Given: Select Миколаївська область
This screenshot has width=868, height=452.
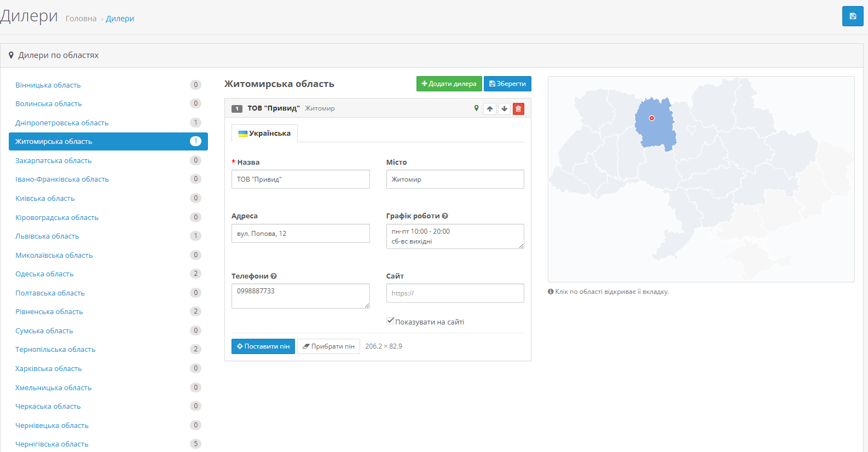Looking at the screenshot, I should [x=108, y=255].
